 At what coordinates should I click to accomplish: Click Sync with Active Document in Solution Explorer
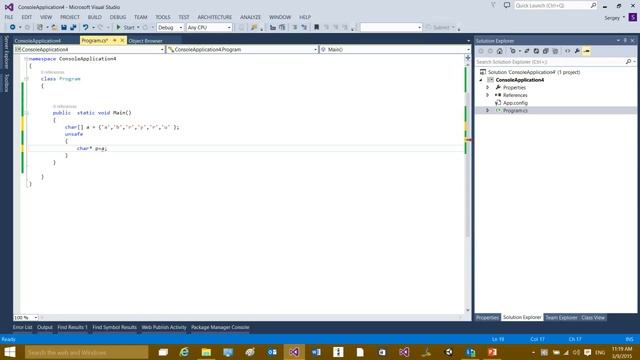pos(527,51)
